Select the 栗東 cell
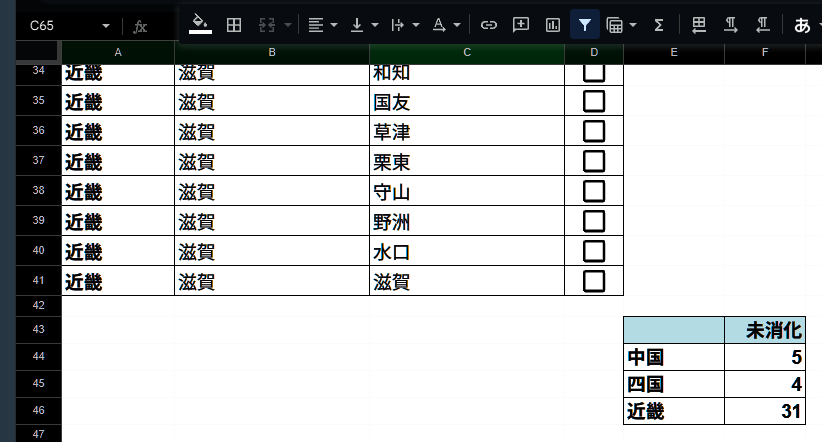822x442 pixels. click(x=467, y=160)
